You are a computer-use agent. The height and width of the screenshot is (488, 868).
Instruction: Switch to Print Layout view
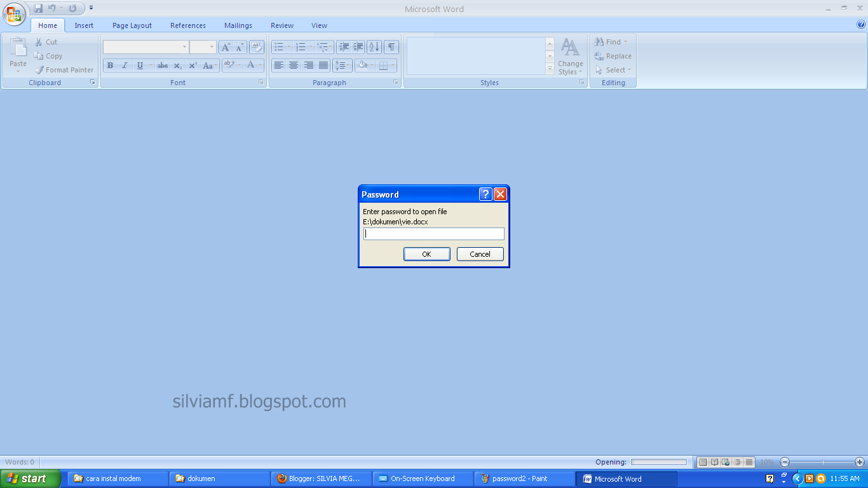(x=703, y=462)
